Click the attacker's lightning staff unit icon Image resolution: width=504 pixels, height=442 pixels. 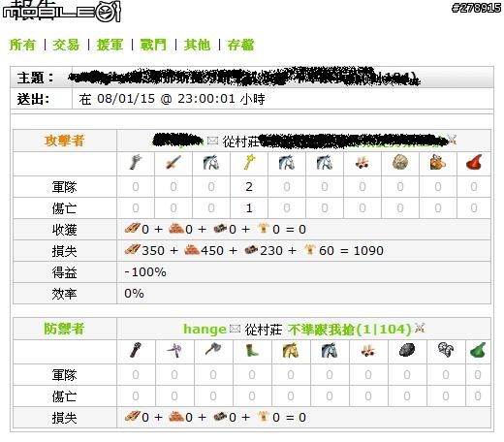pos(249,163)
